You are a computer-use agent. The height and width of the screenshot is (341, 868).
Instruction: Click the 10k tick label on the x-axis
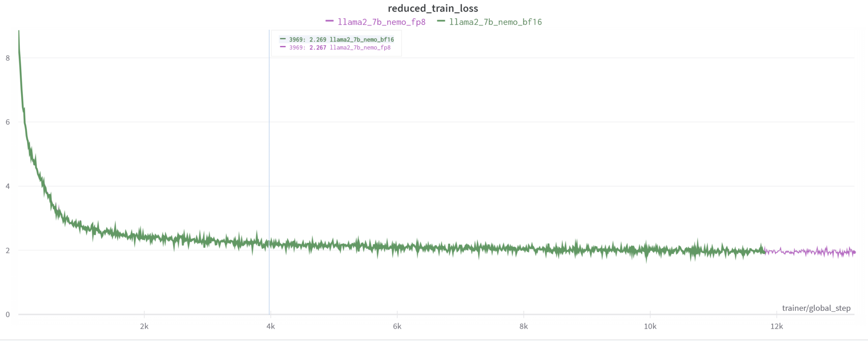(x=650, y=326)
